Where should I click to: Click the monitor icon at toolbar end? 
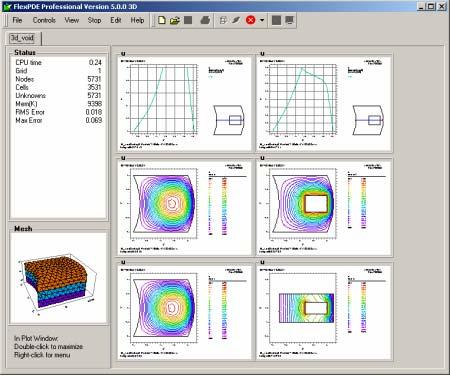(290, 20)
